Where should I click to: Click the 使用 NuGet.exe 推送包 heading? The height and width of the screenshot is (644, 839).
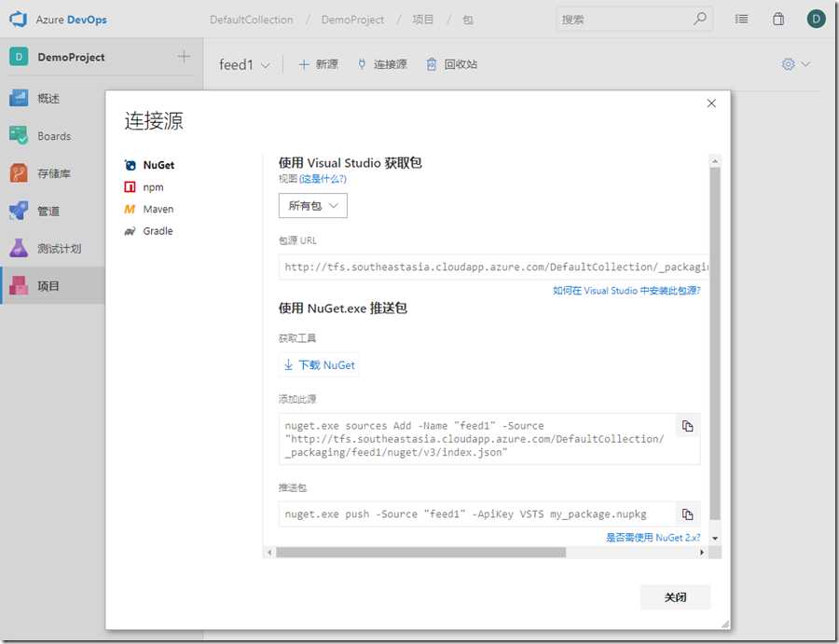343,308
